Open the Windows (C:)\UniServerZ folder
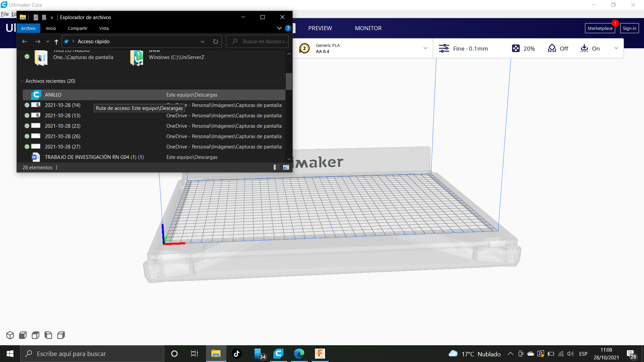 click(x=168, y=58)
